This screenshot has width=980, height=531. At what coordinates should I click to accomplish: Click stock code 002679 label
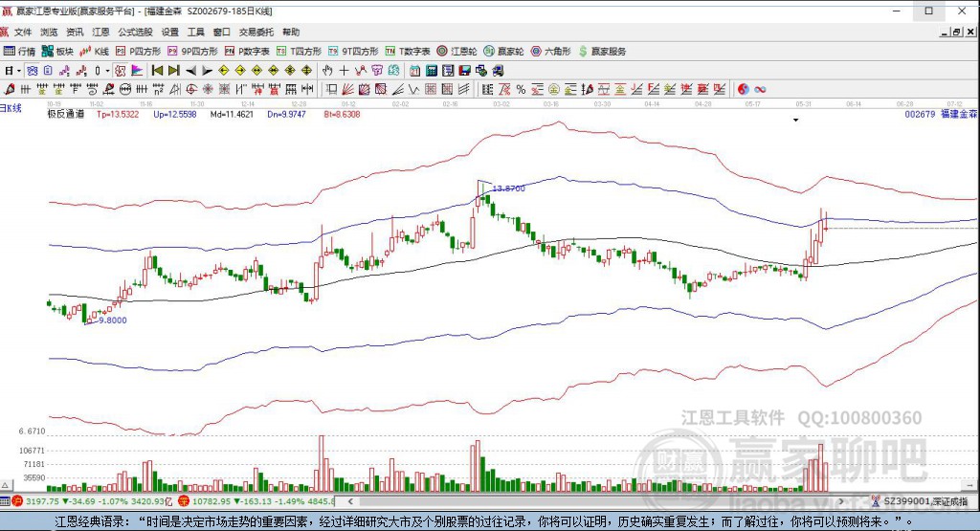(x=920, y=114)
